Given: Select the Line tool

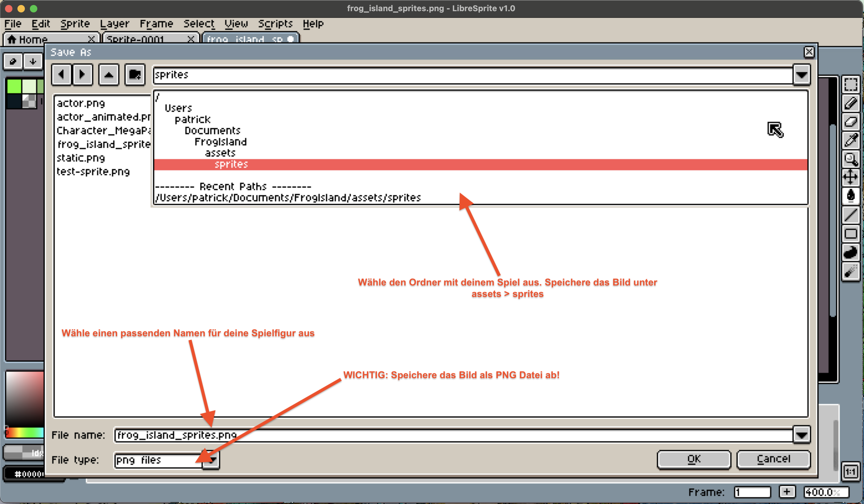Looking at the screenshot, I should (x=850, y=215).
